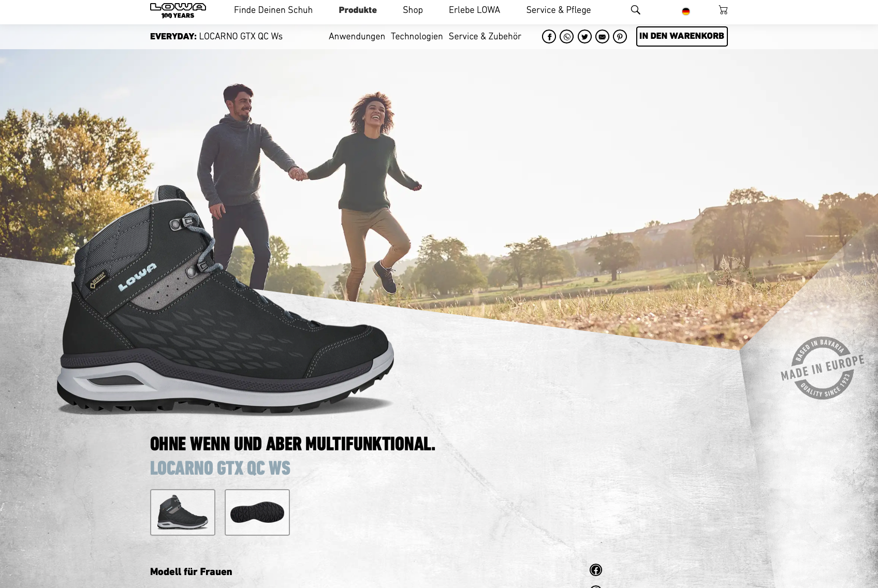
Task: Open Finde Deinen Schuh menu
Action: tap(273, 10)
